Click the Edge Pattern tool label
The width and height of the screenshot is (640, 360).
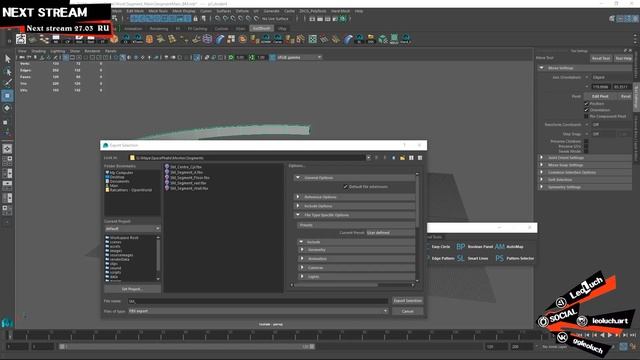tap(443, 258)
